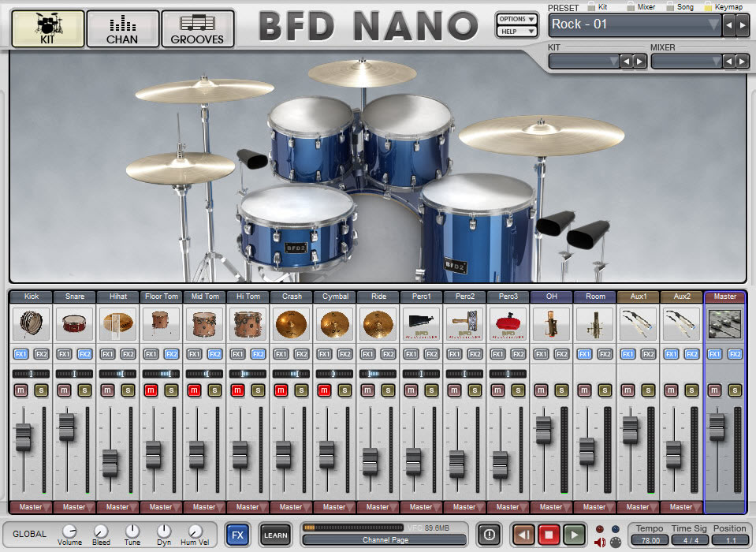
Task: Solo the Snare channel
Action: point(85,390)
